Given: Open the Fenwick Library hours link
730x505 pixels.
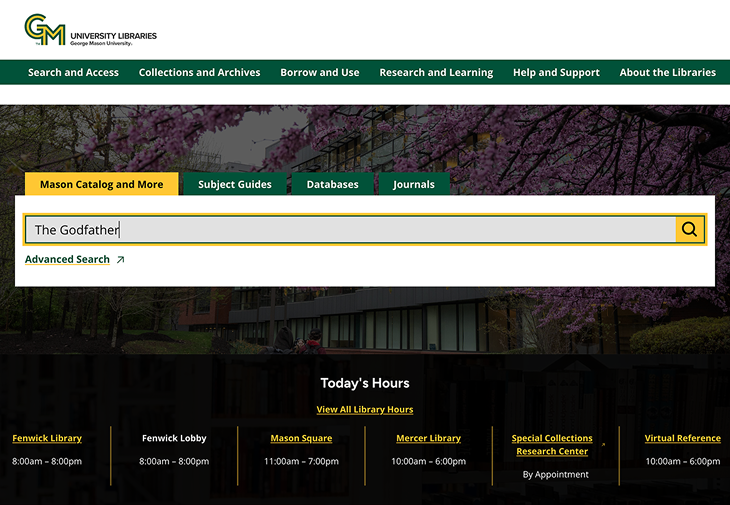Looking at the screenshot, I should coord(47,438).
